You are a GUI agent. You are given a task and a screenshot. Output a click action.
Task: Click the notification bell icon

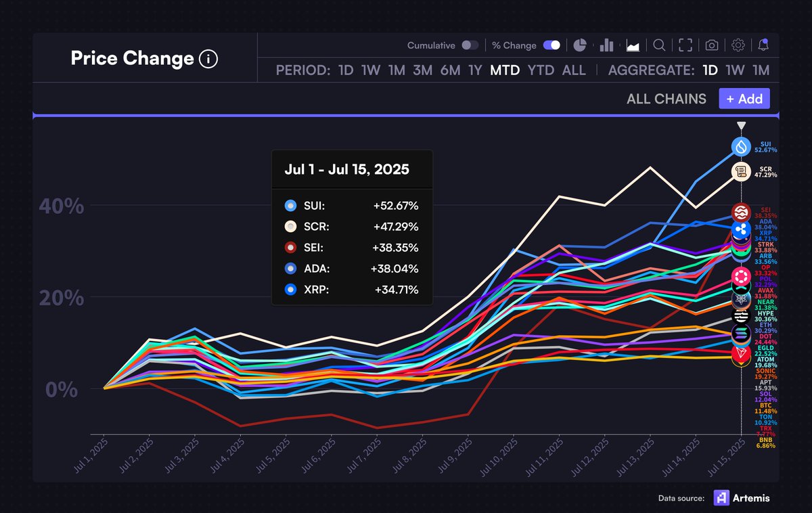[763, 45]
